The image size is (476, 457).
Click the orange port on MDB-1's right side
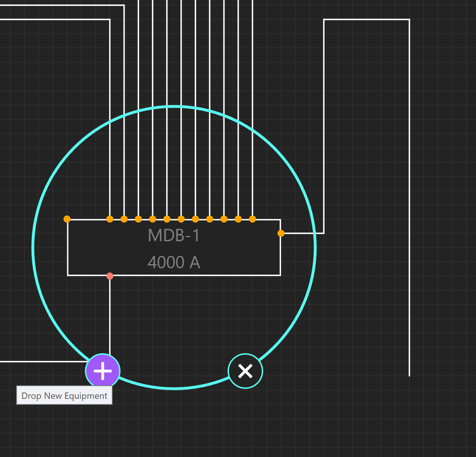(x=281, y=233)
